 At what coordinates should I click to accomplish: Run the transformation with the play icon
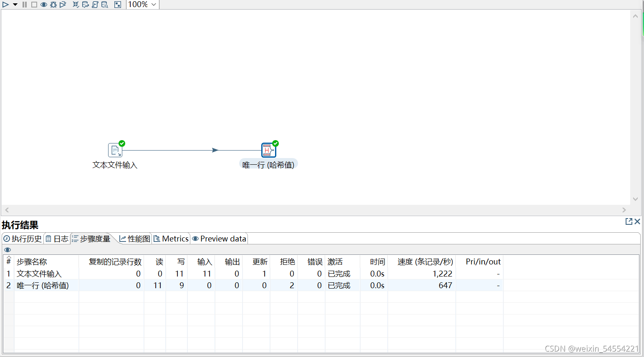pos(5,5)
